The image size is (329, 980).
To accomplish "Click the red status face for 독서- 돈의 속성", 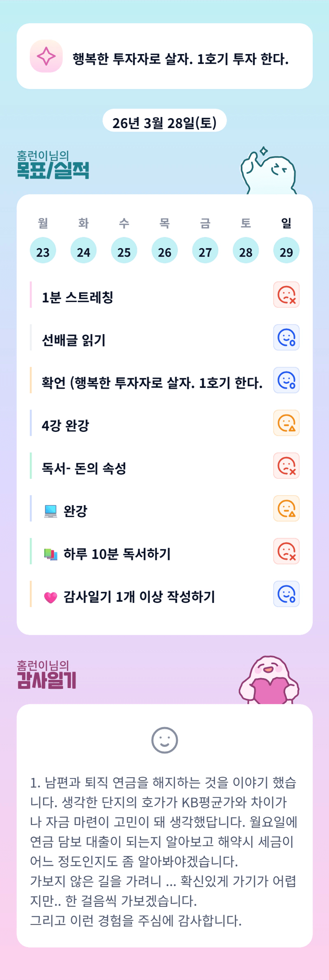I will pos(286,466).
